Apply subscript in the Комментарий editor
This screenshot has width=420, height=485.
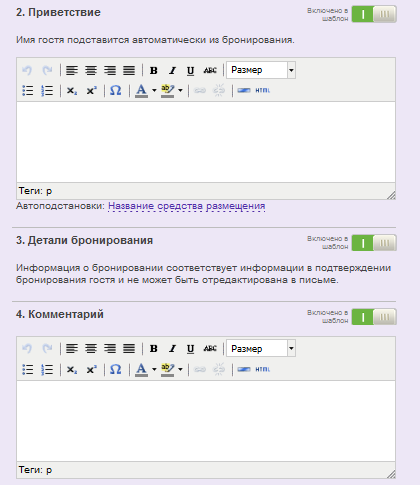click(x=72, y=369)
